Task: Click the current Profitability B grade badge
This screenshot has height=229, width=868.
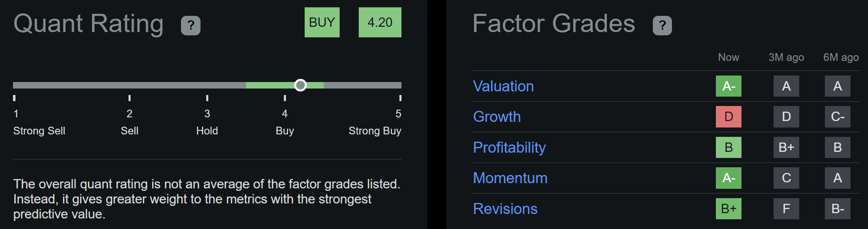Action: pos(728,147)
